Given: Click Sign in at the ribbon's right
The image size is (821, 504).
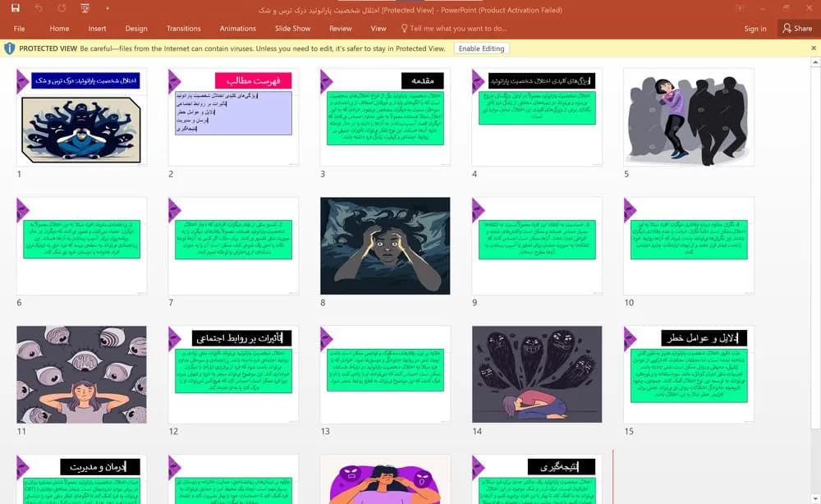Looking at the screenshot, I should click(755, 29).
